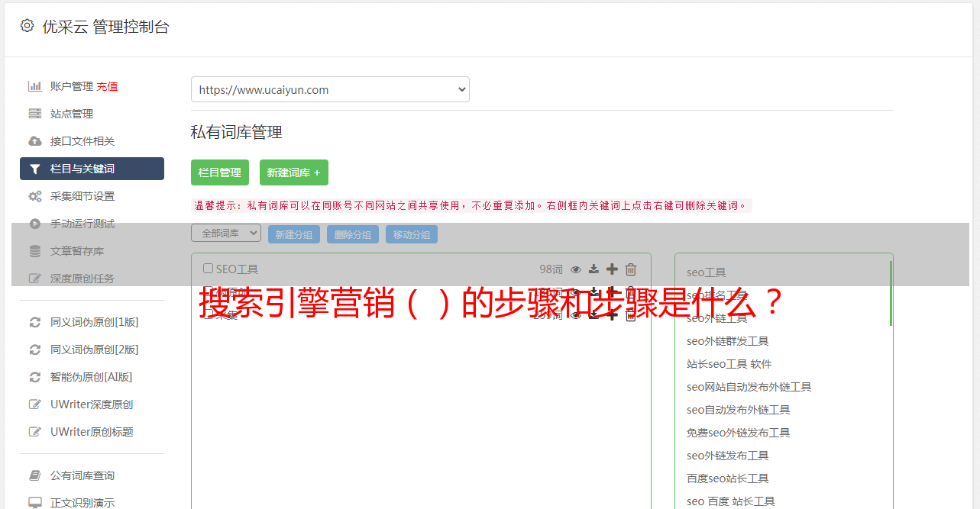Click the 私有词库管理 heading
The height and width of the screenshot is (509, 980).
237,132
